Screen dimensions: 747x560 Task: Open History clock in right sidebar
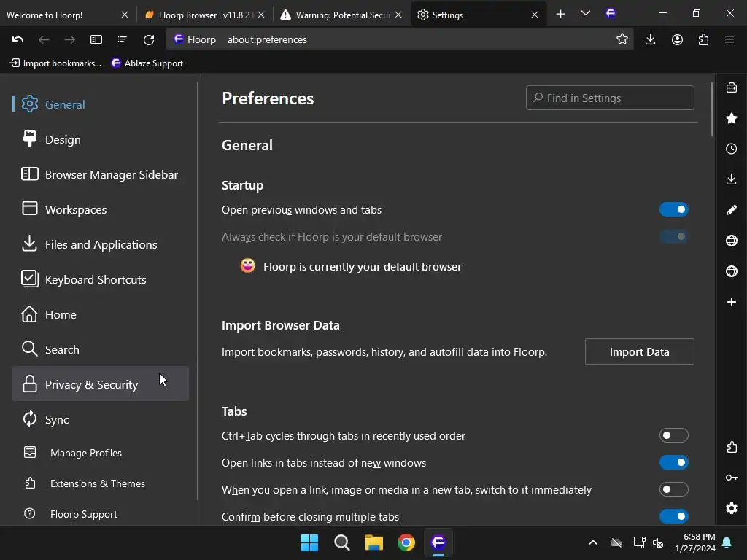click(732, 149)
